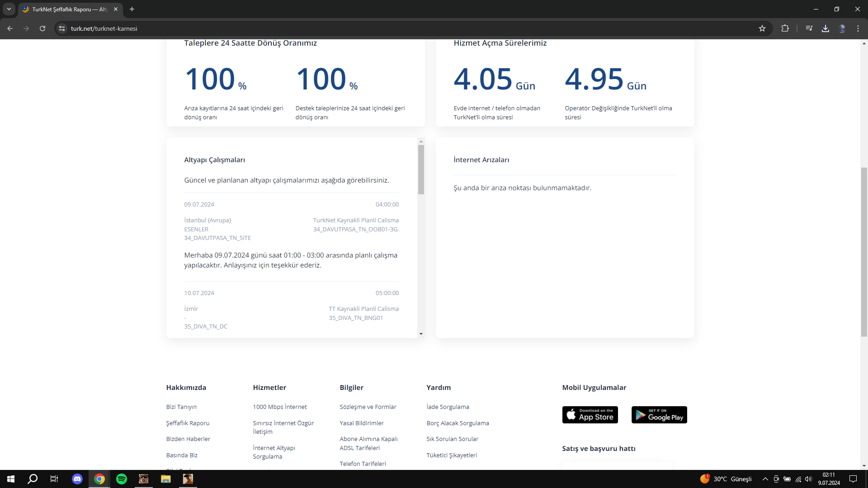This screenshot has height=488, width=868.
Task: Open the Chrome downloads icon
Action: [826, 28]
